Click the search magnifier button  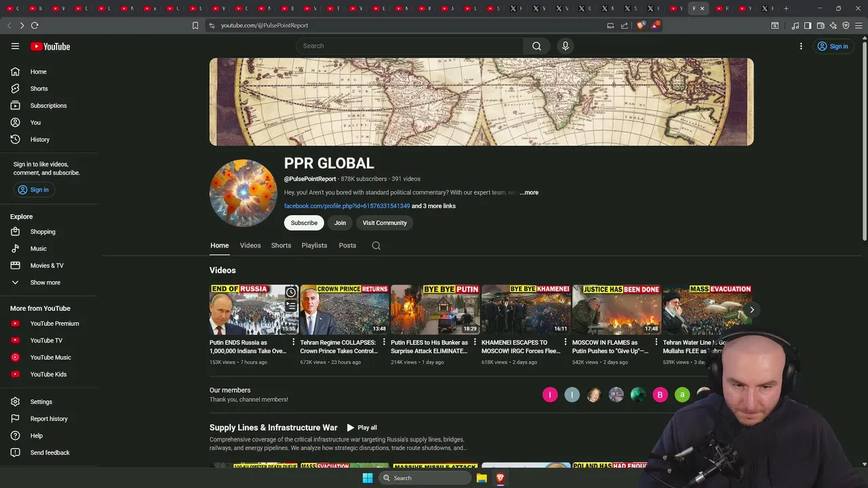[x=536, y=46]
